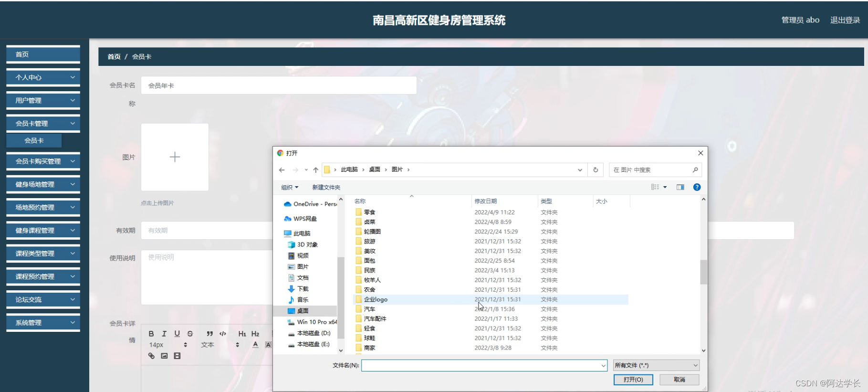Viewport: 868px width, 392px height.
Task: Open 音乐 in the navigation pane
Action: click(x=298, y=300)
